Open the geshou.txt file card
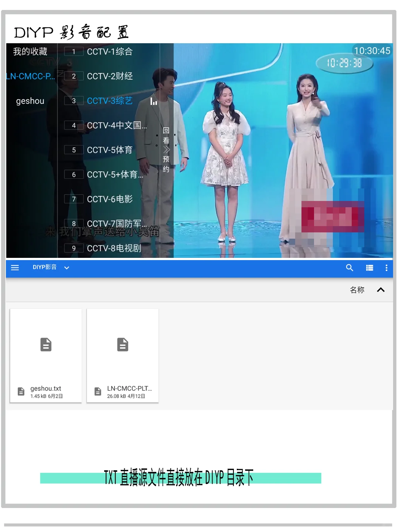The width and height of the screenshot is (399, 532). tap(46, 355)
